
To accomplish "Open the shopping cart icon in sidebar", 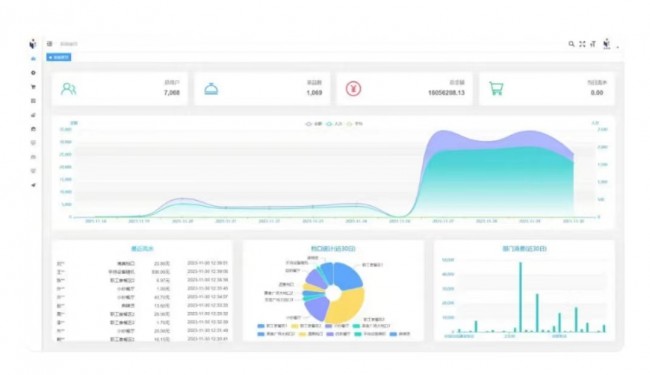I will 33,87.
